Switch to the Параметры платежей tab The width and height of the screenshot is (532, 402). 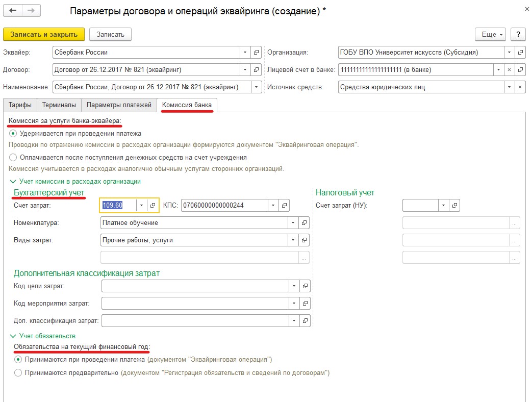pos(119,105)
